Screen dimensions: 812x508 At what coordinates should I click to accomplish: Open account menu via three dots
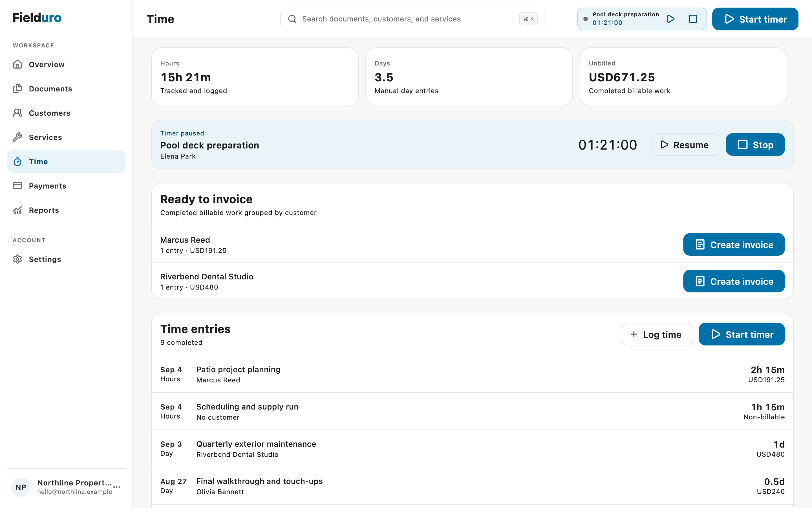pos(117,487)
